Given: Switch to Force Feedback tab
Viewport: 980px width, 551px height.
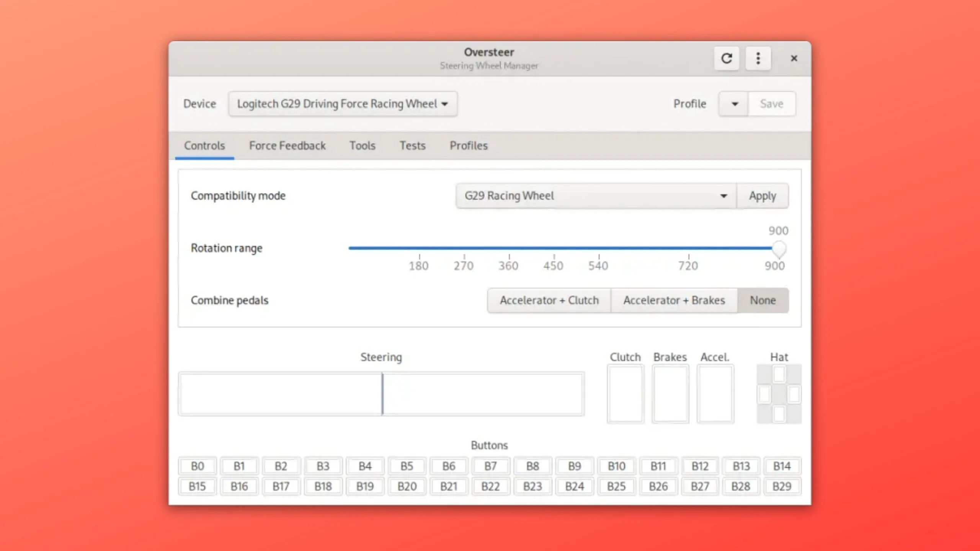Looking at the screenshot, I should [x=286, y=145].
